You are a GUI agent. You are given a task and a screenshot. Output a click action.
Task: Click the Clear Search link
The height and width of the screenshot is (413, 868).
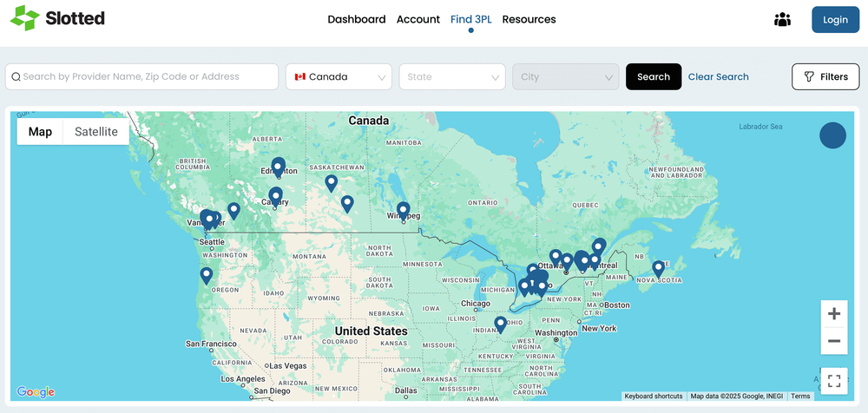(718, 76)
